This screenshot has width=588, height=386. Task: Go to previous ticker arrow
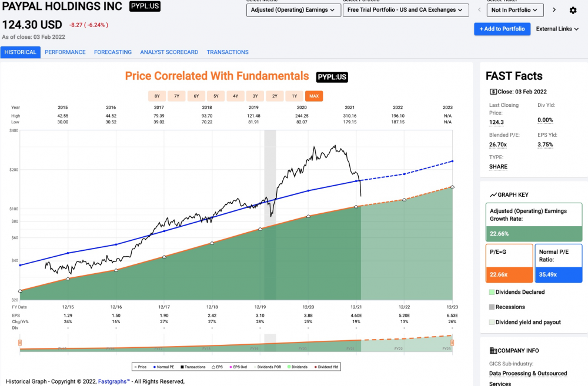[x=479, y=10]
